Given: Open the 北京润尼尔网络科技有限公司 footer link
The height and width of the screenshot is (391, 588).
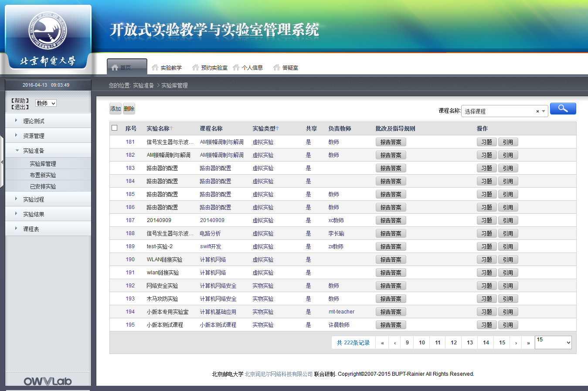Looking at the screenshot, I should point(279,374).
